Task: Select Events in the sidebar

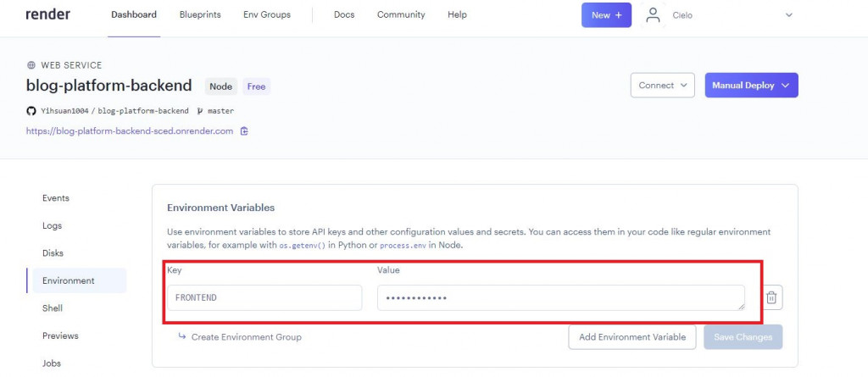Action: coord(56,198)
